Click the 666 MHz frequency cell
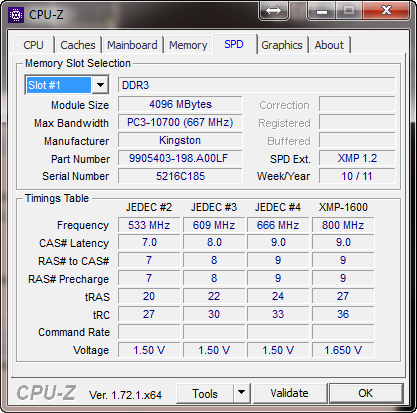The image size is (417, 413). [x=278, y=225]
